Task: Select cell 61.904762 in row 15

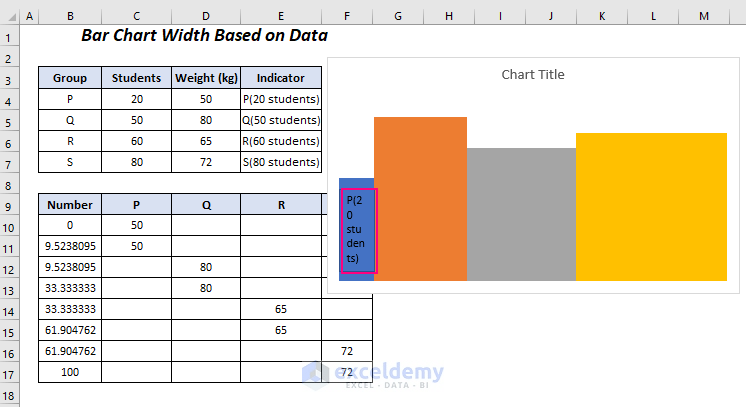Action: tap(70, 330)
